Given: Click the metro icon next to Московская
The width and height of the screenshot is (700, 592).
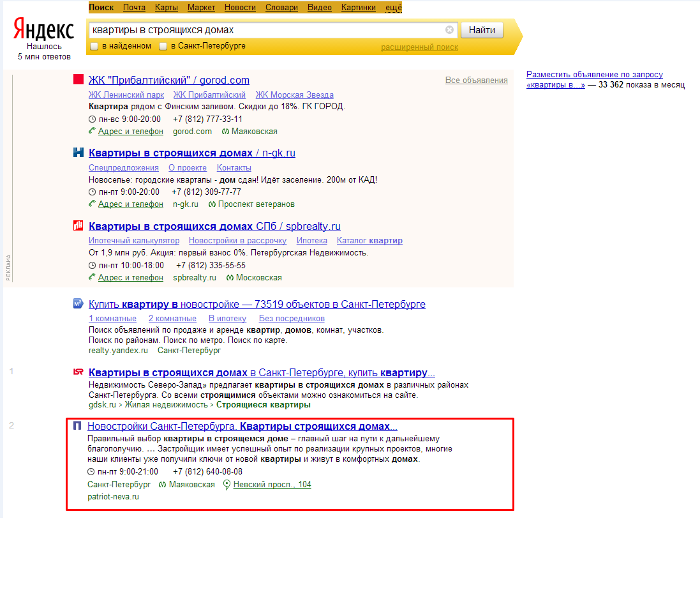Looking at the screenshot, I should tap(230, 278).
